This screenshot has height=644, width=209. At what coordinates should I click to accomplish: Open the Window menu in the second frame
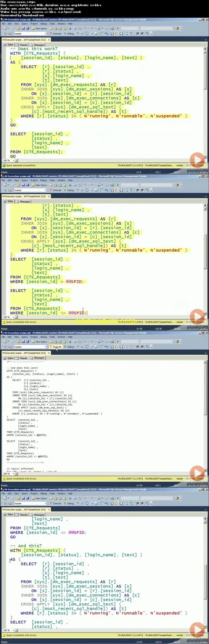(61, 180)
